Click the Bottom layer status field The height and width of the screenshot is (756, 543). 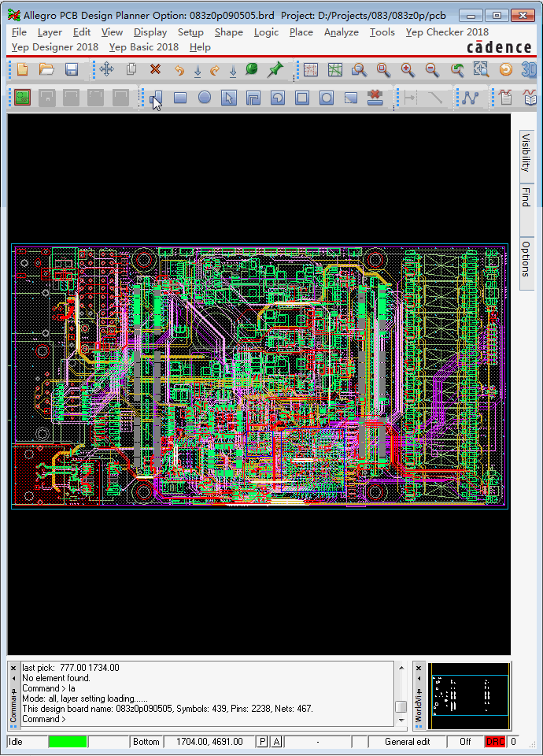tap(146, 742)
